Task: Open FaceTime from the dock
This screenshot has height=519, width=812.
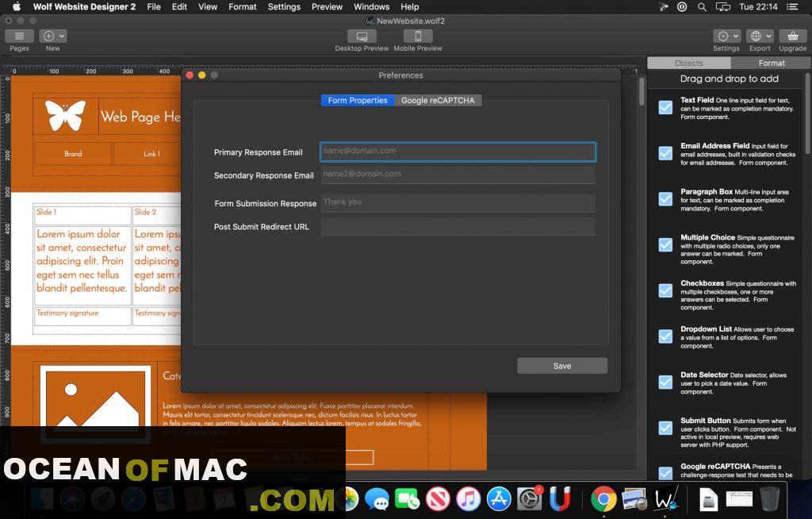Action: (x=407, y=499)
